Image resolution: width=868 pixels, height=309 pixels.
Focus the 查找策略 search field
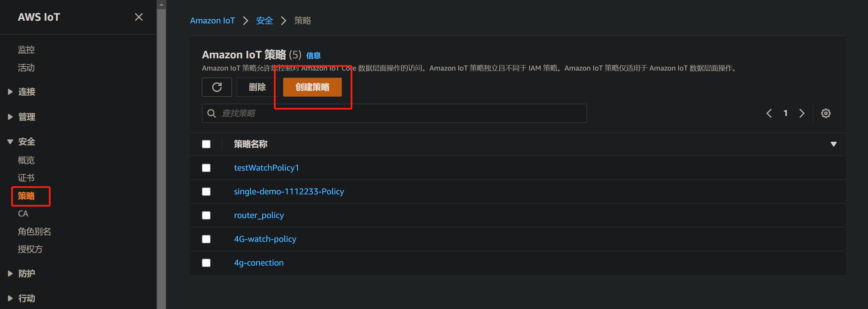click(394, 113)
